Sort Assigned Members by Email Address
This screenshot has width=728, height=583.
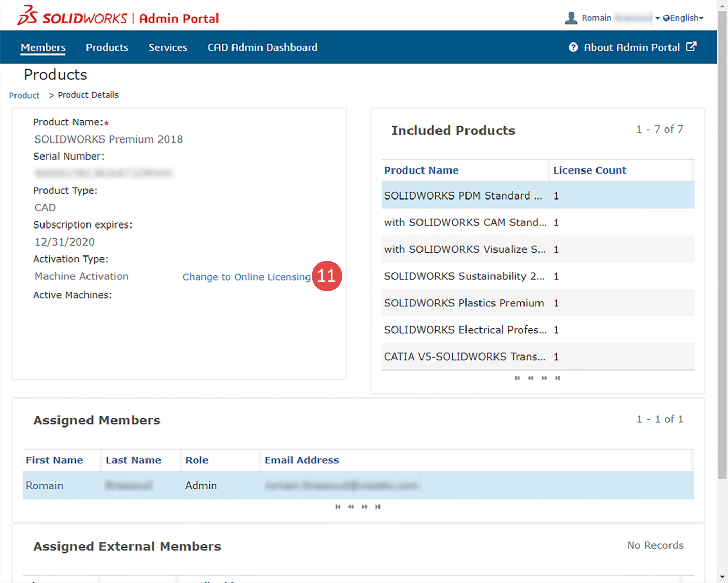301,460
